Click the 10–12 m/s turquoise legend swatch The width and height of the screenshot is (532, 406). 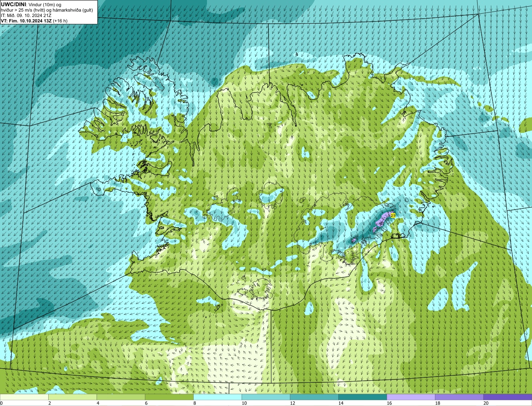pyautogui.click(x=266, y=397)
